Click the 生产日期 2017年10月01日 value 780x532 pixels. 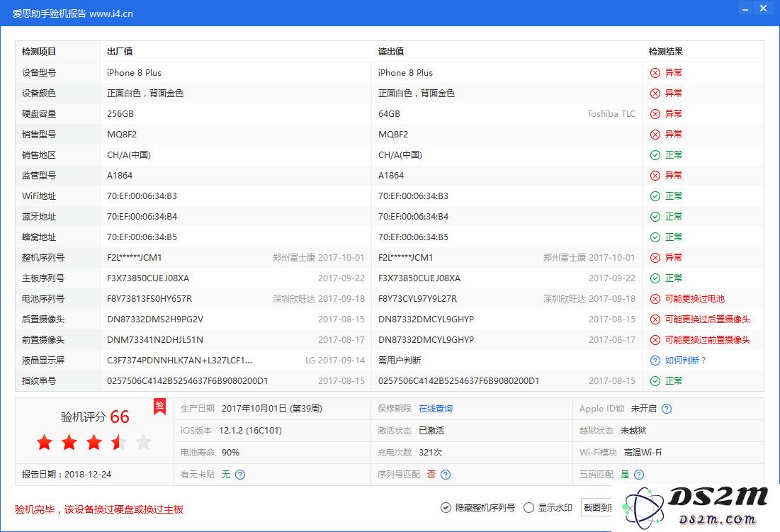[x=271, y=409]
